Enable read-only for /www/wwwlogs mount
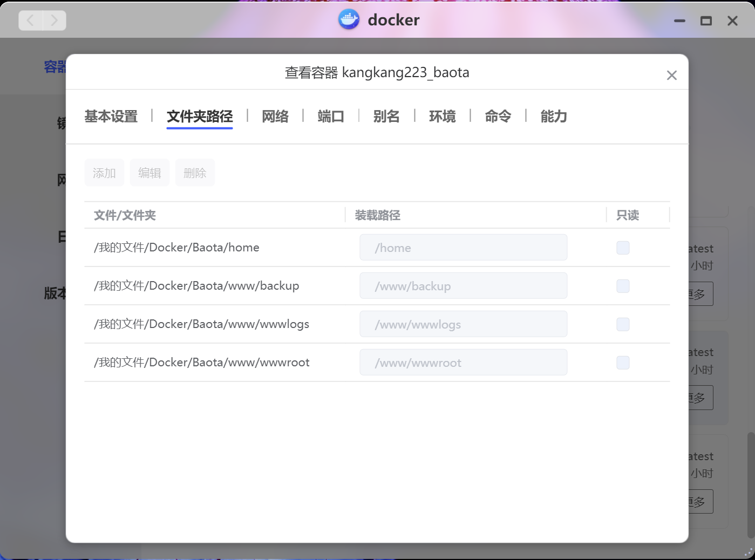This screenshot has height=560, width=755. pos(623,324)
